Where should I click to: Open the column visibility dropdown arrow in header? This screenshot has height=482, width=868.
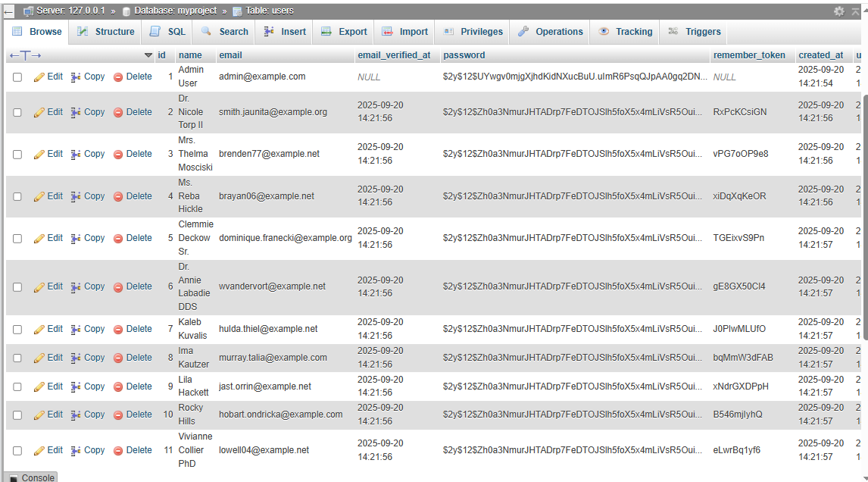pyautogui.click(x=148, y=55)
